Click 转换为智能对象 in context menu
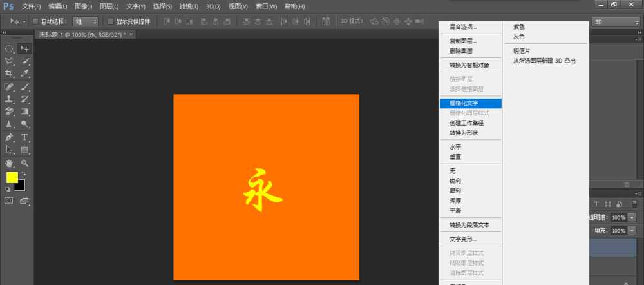Screen dimensions: 644x285 (469, 65)
